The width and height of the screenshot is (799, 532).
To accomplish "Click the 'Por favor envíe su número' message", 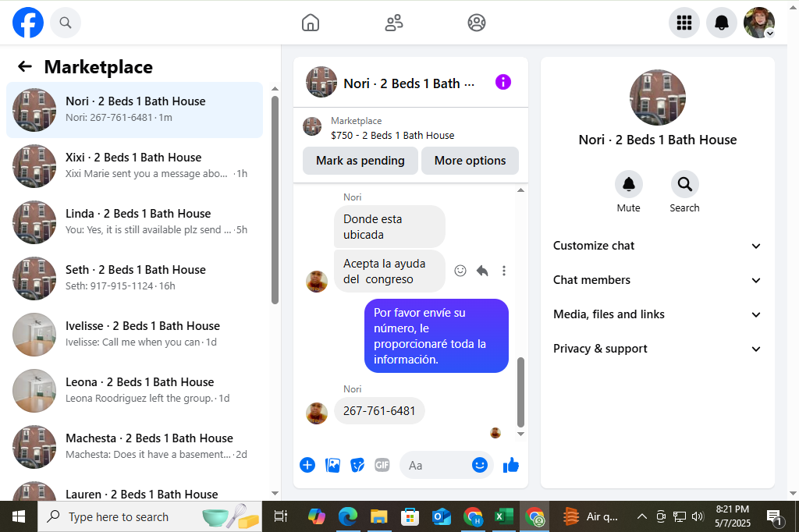I will pyautogui.click(x=436, y=335).
